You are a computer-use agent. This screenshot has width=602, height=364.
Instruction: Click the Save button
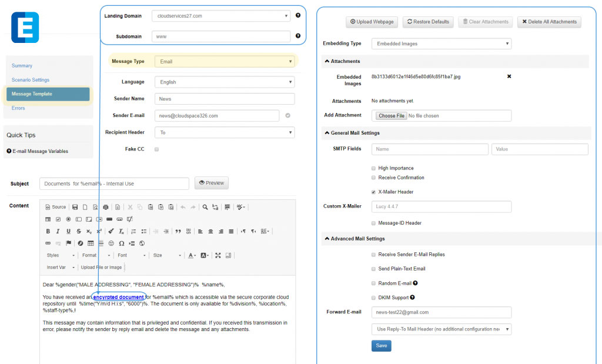[x=381, y=346]
